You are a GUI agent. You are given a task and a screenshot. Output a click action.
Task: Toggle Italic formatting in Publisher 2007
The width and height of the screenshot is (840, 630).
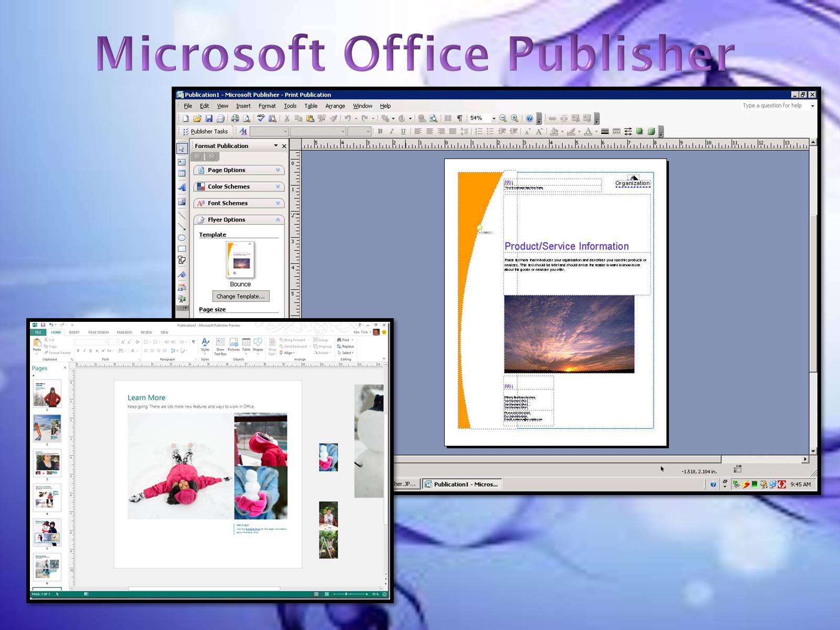[x=392, y=131]
